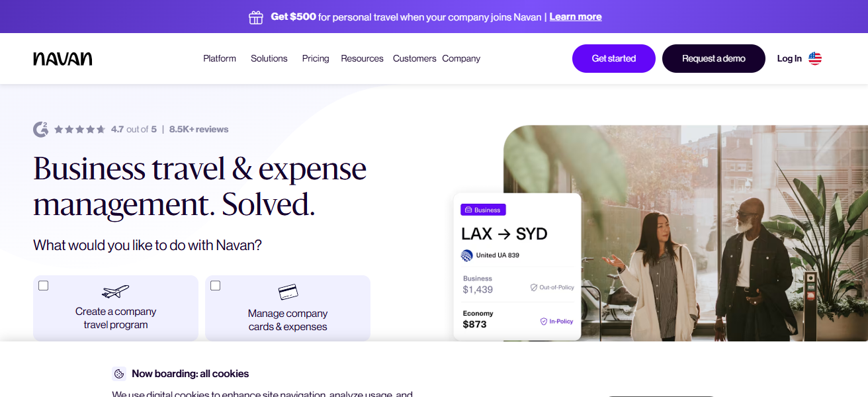Click the airplane icon on the travel program card
Image resolution: width=868 pixels, height=397 pixels.
pyautogui.click(x=116, y=291)
